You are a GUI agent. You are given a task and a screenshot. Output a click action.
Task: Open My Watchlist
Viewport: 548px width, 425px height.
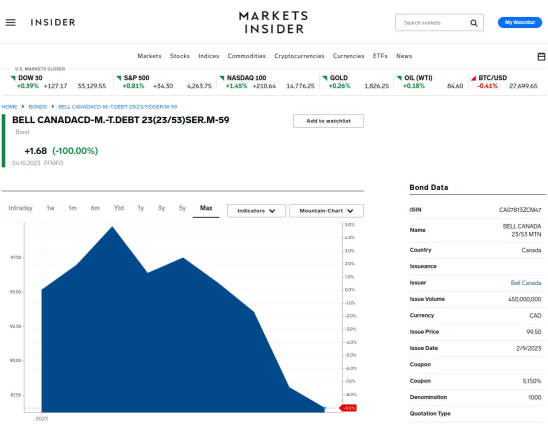point(520,22)
